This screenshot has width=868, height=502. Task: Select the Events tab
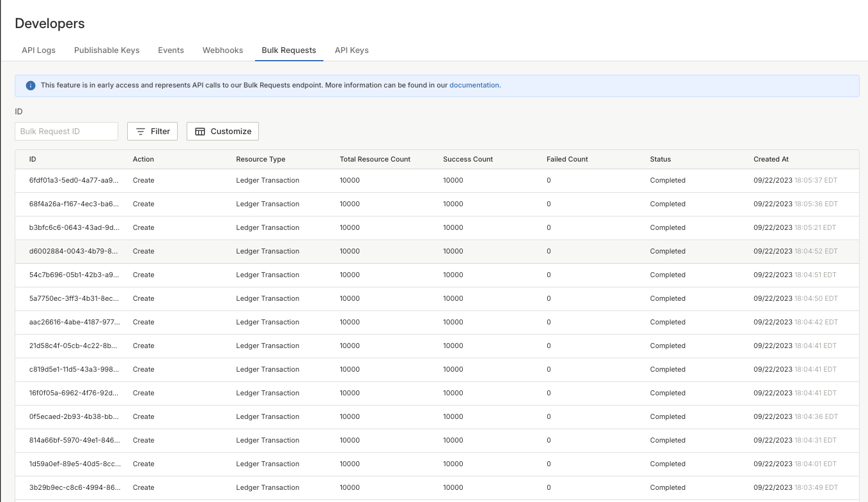point(171,50)
